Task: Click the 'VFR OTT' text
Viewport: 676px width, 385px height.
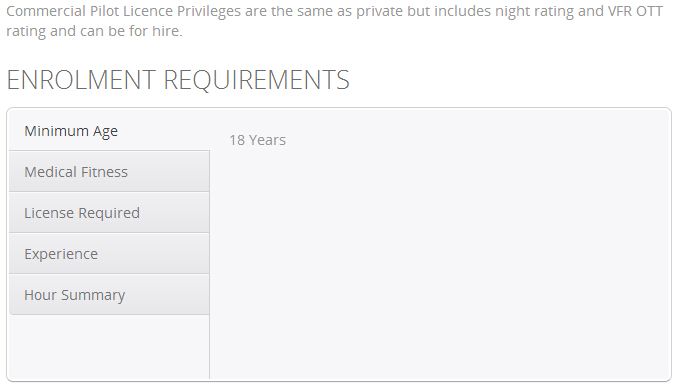Action: point(635,11)
